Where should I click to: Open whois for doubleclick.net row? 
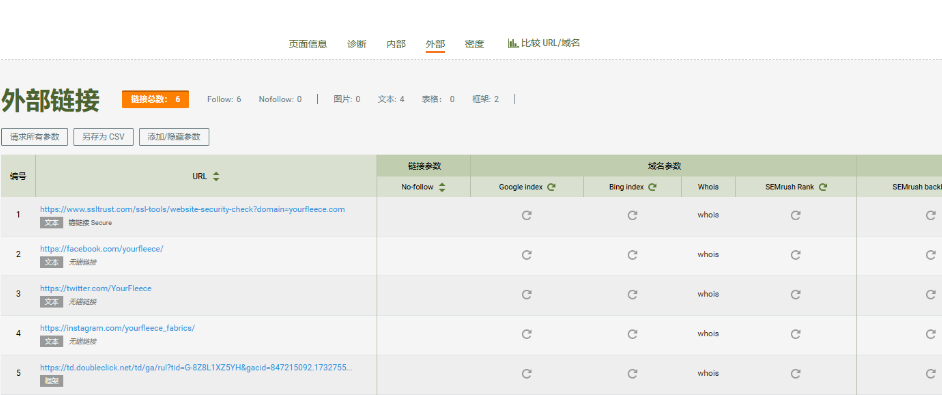click(708, 373)
